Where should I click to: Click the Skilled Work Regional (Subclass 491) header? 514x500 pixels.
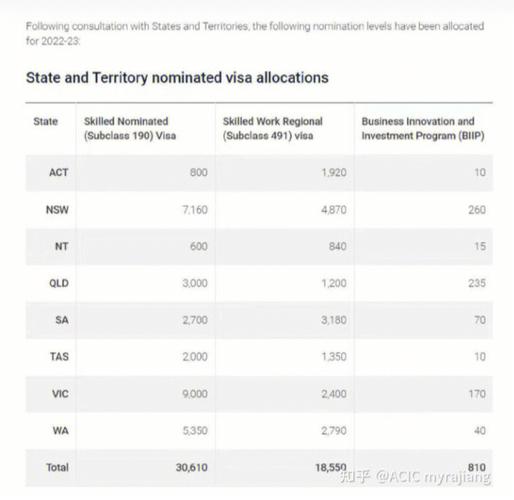click(x=273, y=129)
